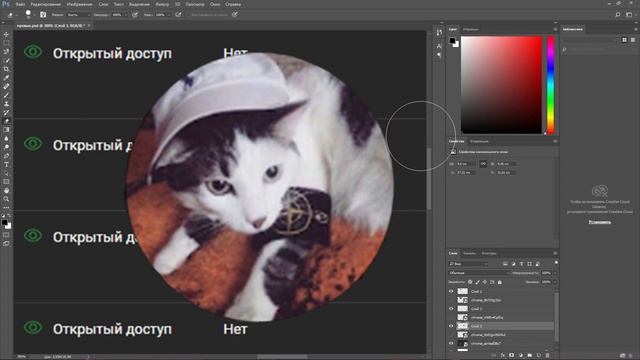This screenshot has width=640, height=360.
Task: Select the History Brush tool
Action: 6,112
